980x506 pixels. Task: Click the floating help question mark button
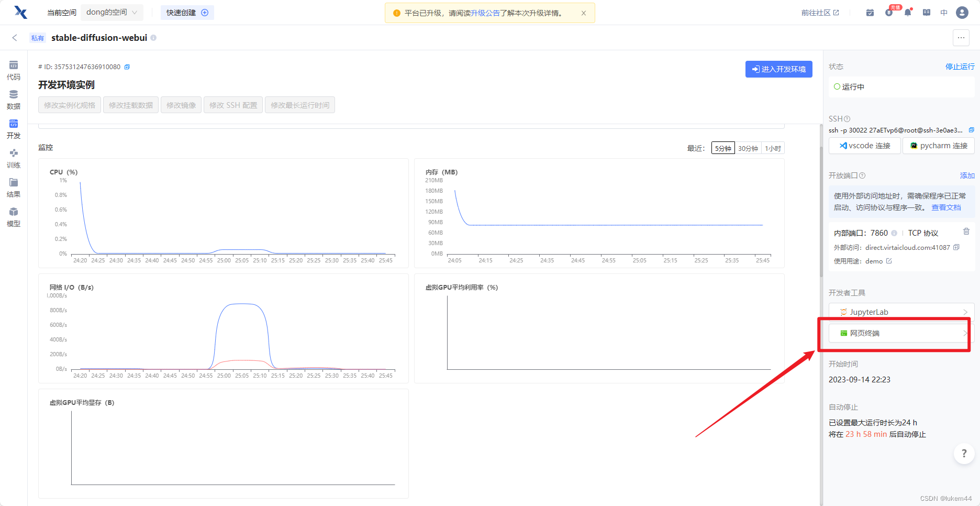[x=964, y=454]
